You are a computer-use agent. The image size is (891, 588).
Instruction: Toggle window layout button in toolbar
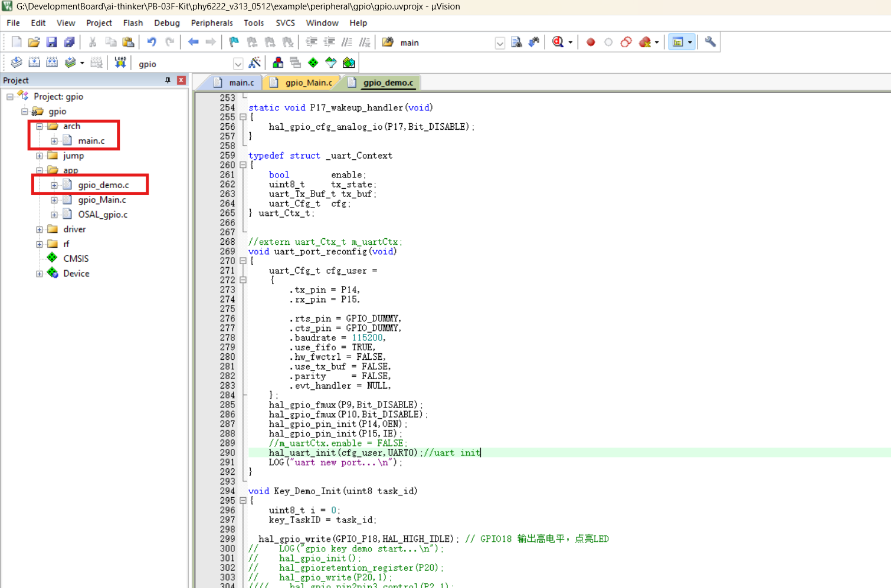678,42
